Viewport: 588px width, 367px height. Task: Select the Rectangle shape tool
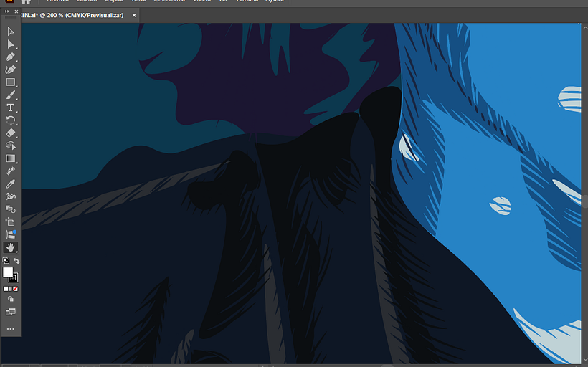pyautogui.click(x=11, y=82)
